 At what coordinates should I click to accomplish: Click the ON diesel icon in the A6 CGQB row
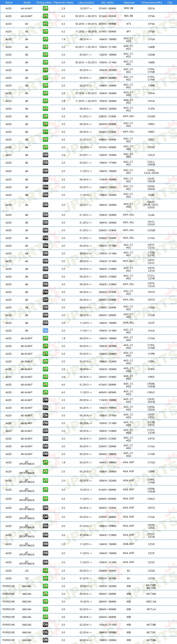pos(45,230)
